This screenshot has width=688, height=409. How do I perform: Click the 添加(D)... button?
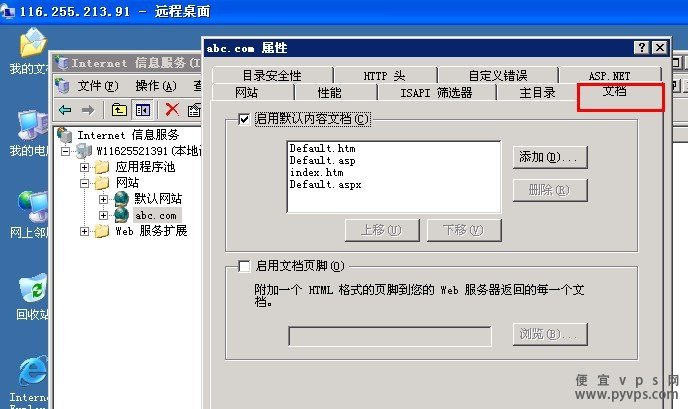pos(550,157)
